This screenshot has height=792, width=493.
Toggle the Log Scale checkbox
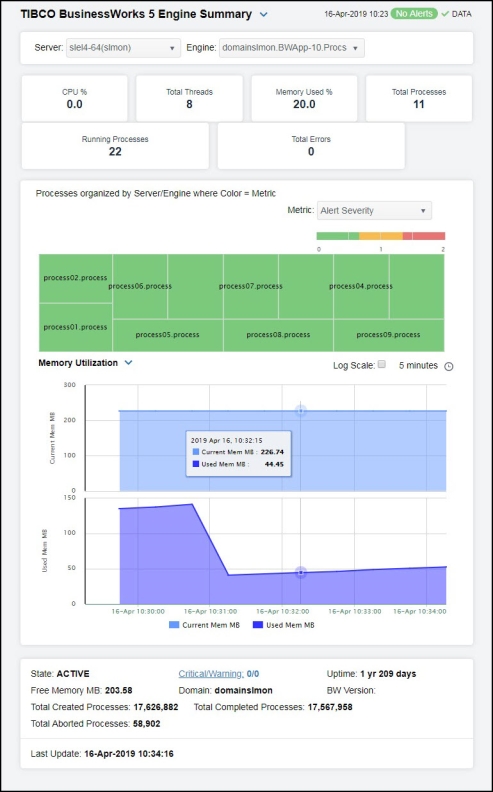coord(382,364)
